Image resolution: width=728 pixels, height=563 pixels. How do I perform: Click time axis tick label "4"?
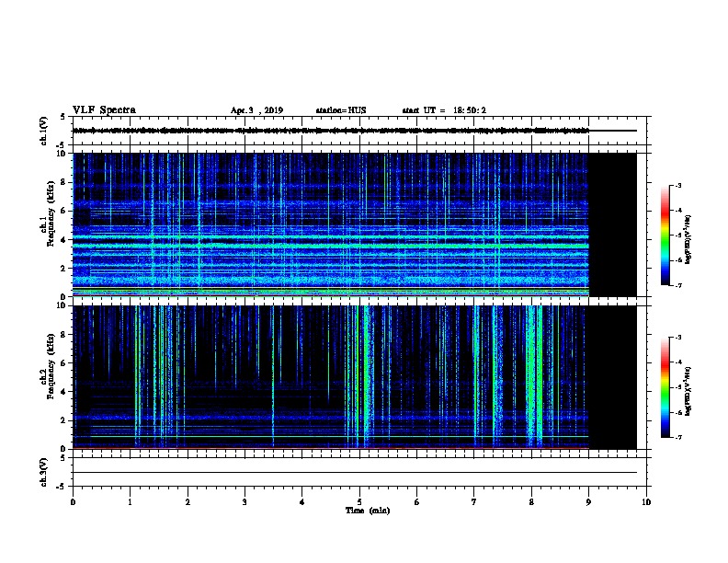point(302,502)
